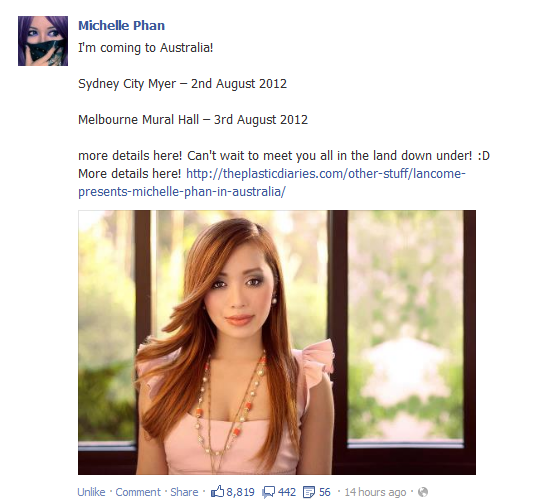Click the Sydney City Myer date line
Screen dimensions: 535x501
183,84
